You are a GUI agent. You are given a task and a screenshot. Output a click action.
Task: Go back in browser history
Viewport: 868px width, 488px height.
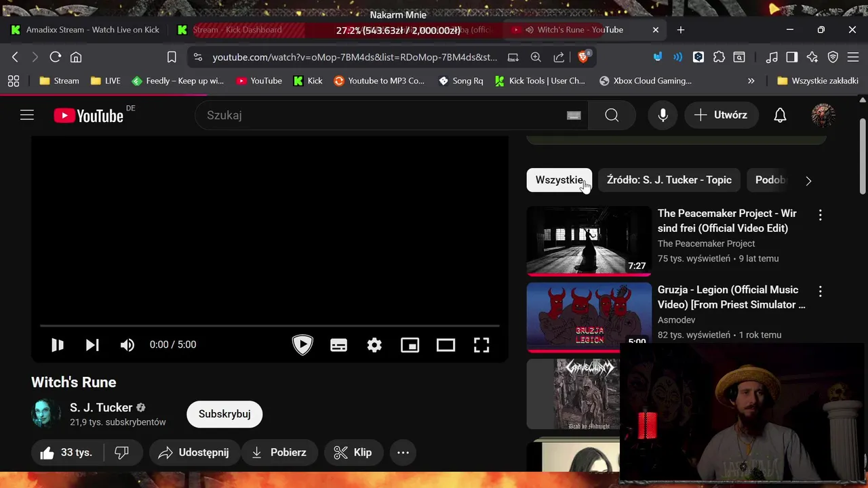tap(15, 58)
